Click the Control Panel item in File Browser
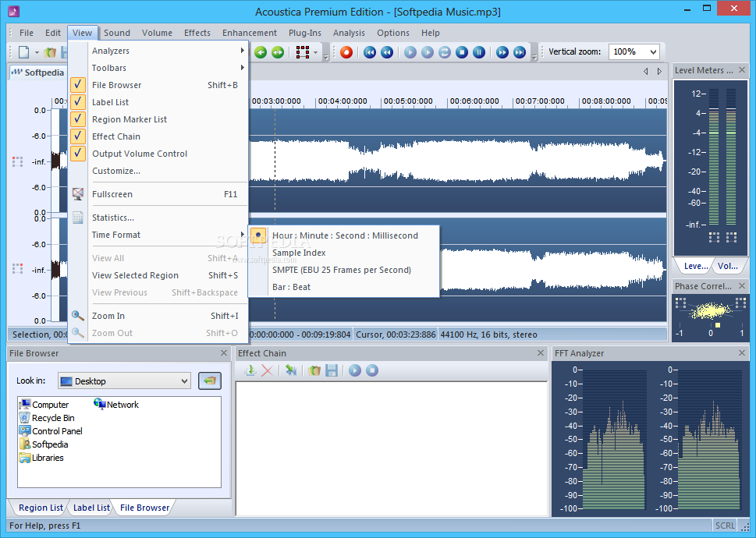This screenshot has height=538, width=756. 51,431
